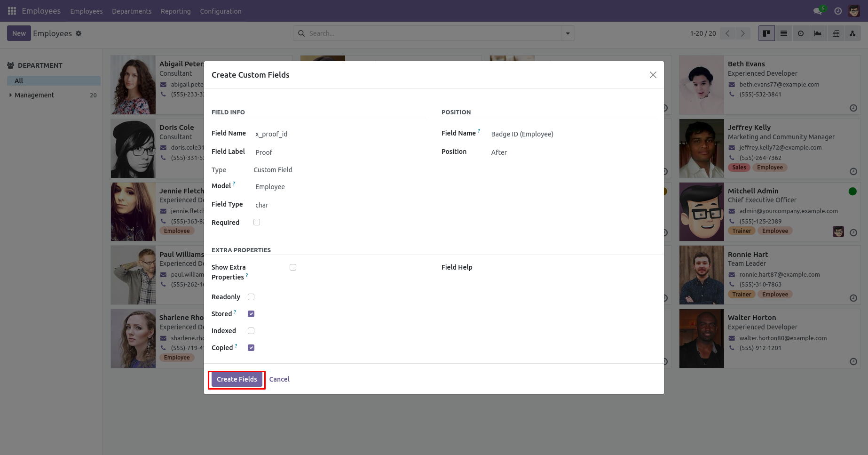
Task: Open the pivot table view
Action: tap(836, 33)
